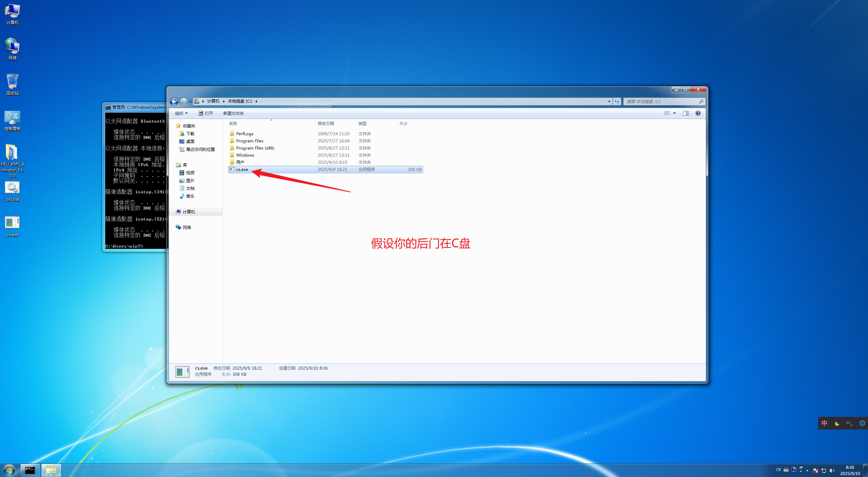Select cs.exe in the C drive list
Image resolution: width=868 pixels, height=477 pixels.
[x=242, y=170]
